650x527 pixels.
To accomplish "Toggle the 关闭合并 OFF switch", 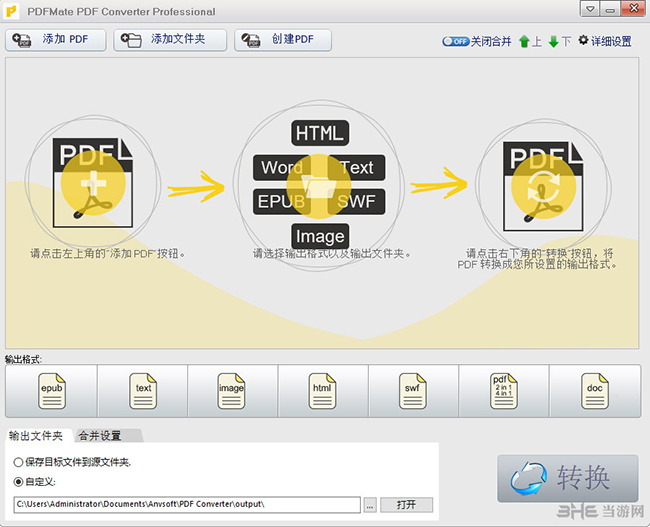I will [x=456, y=41].
